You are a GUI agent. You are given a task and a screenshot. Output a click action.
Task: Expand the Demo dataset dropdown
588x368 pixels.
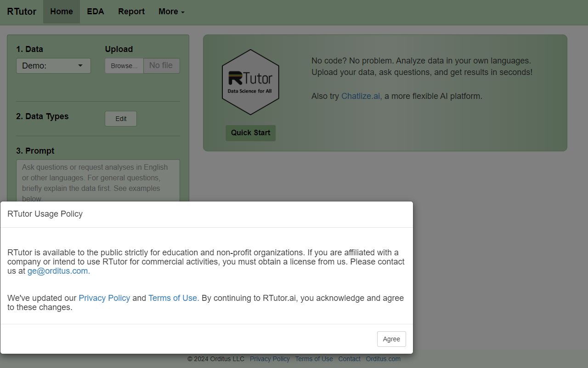tap(53, 65)
